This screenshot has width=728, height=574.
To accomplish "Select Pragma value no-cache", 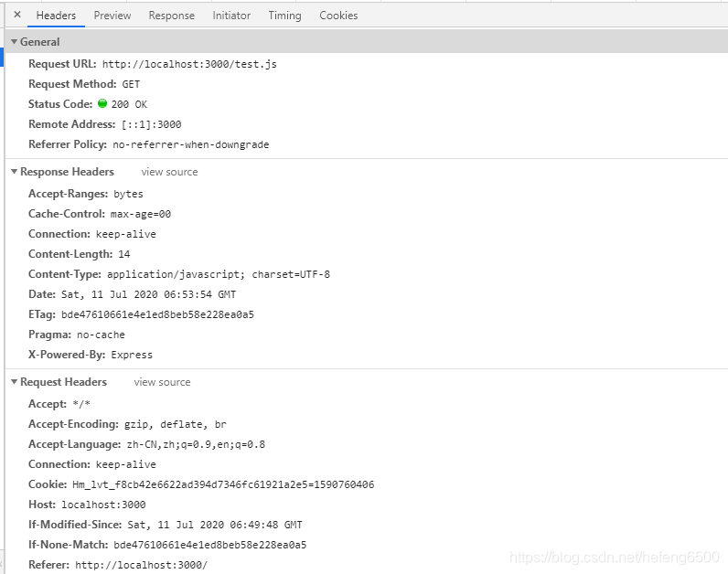I will (x=101, y=335).
